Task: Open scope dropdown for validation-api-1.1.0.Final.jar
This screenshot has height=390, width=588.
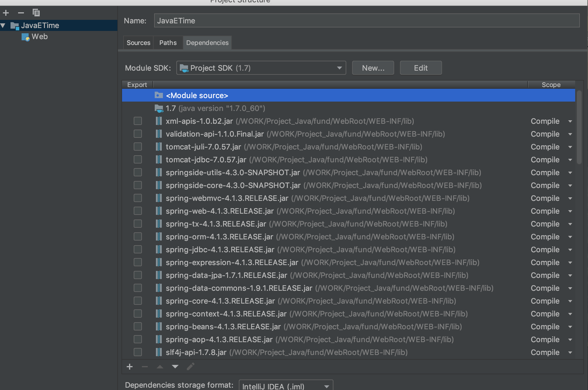Action: pos(570,134)
